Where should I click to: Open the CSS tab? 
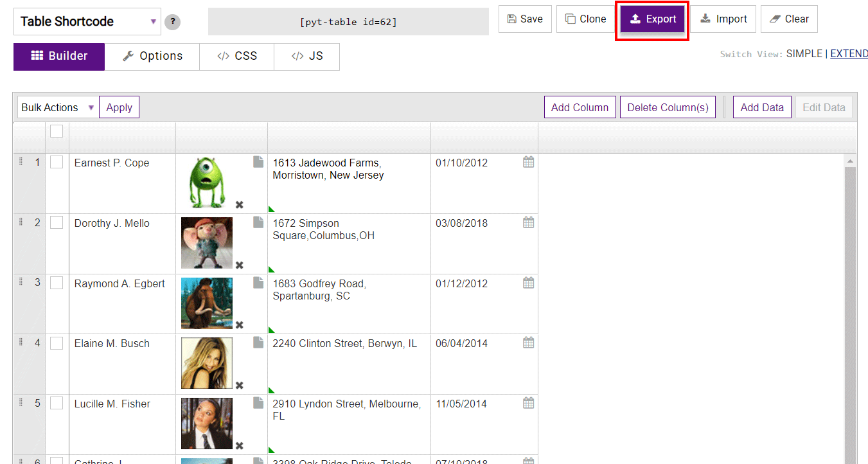click(236, 57)
